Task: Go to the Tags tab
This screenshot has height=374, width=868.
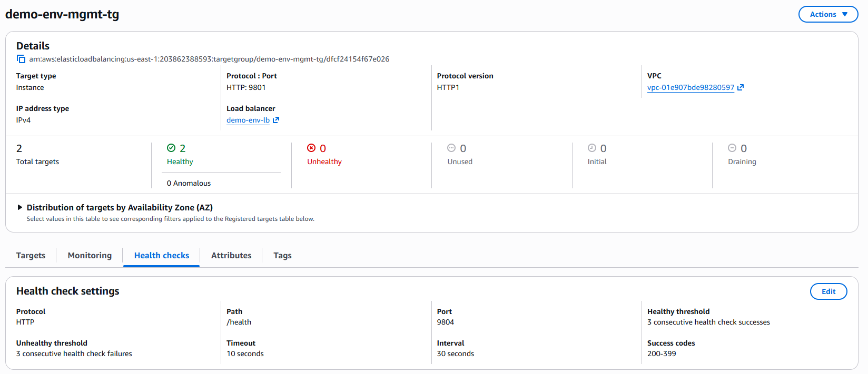Action: 282,255
